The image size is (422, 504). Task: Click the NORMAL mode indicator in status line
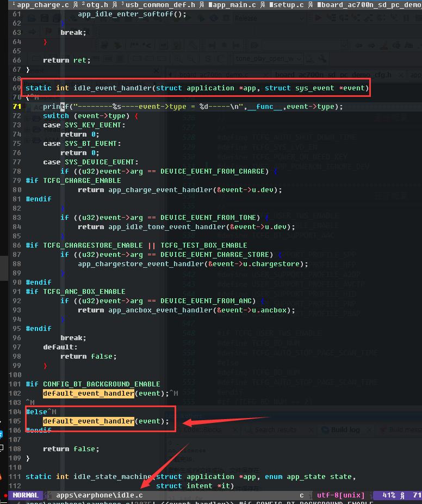(x=26, y=495)
